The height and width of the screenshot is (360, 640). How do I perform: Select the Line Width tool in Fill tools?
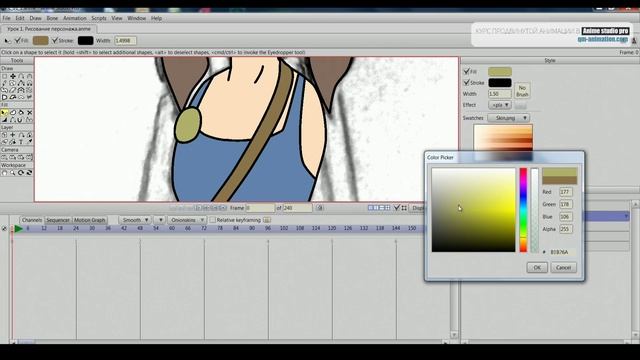click(4, 120)
